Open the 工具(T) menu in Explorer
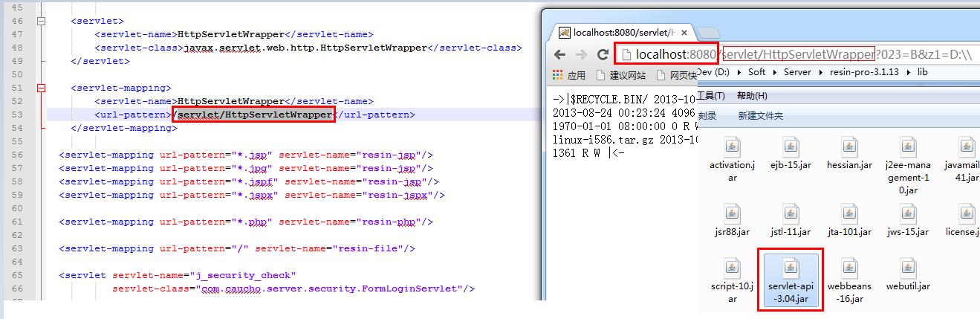The width and height of the screenshot is (980, 319). (711, 96)
